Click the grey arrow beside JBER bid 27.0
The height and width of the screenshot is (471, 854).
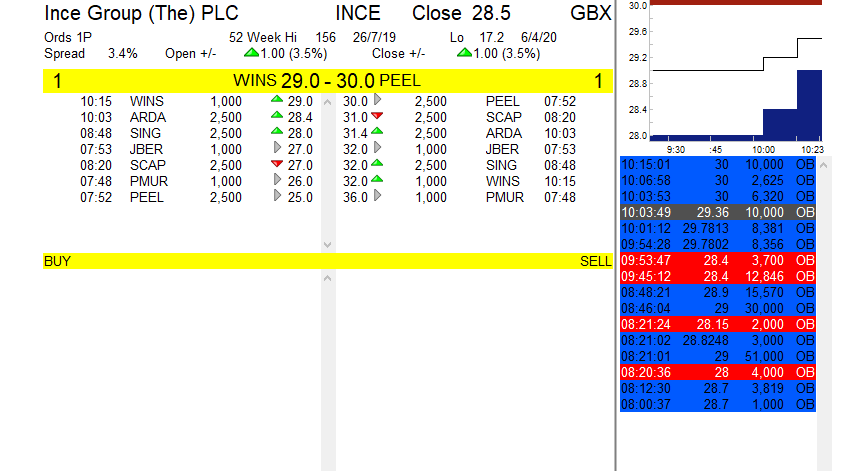coord(277,148)
